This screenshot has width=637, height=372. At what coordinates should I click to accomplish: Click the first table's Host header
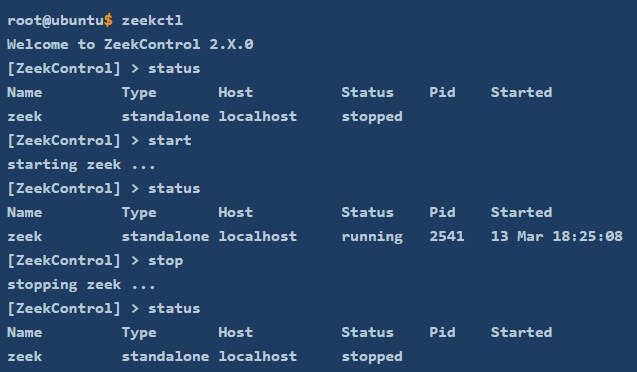236,92
